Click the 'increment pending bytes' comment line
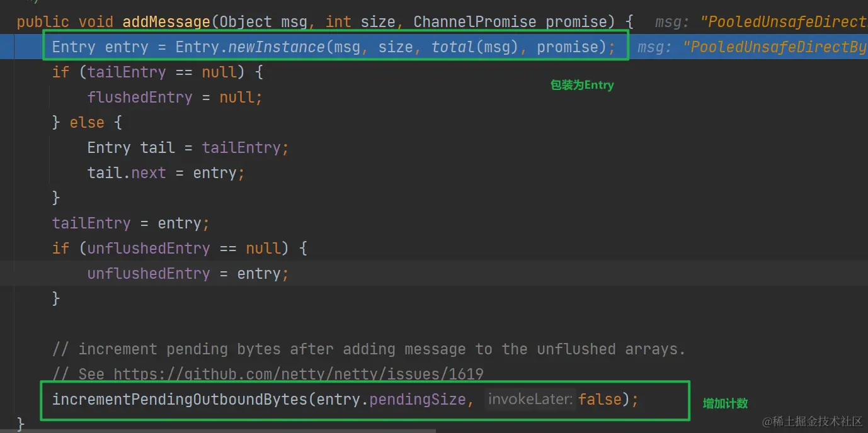Viewport: 868px width, 433px height. pos(368,349)
